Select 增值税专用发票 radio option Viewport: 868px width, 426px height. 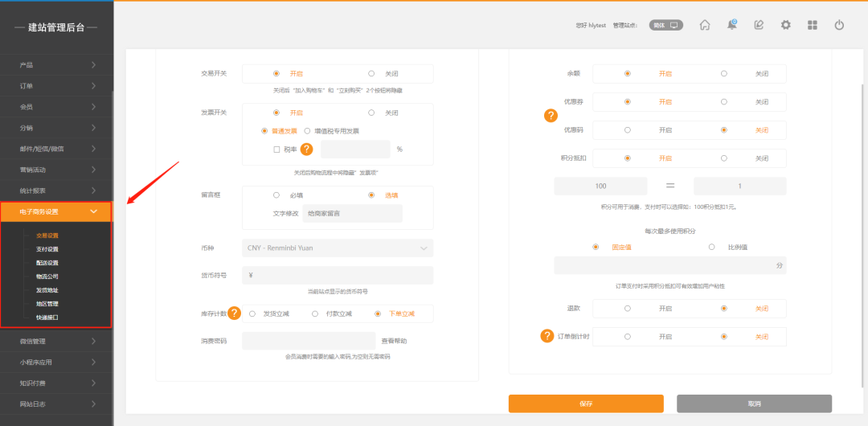(307, 130)
